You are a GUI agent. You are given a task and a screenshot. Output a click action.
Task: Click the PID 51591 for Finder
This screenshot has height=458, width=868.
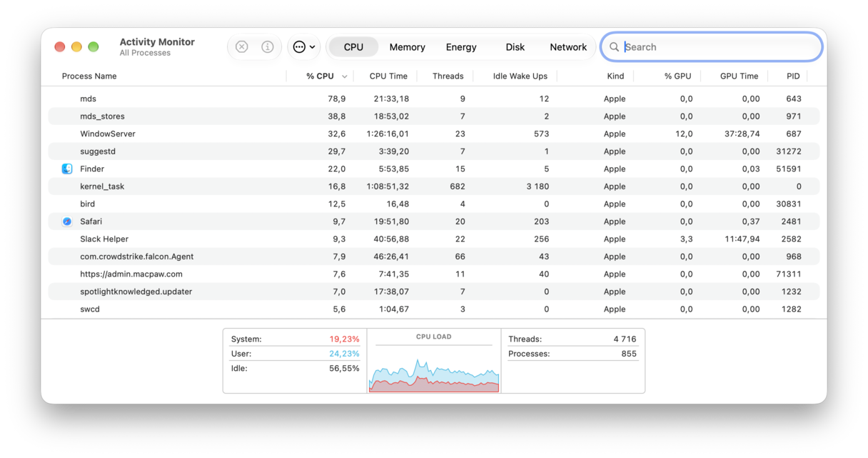(x=789, y=169)
